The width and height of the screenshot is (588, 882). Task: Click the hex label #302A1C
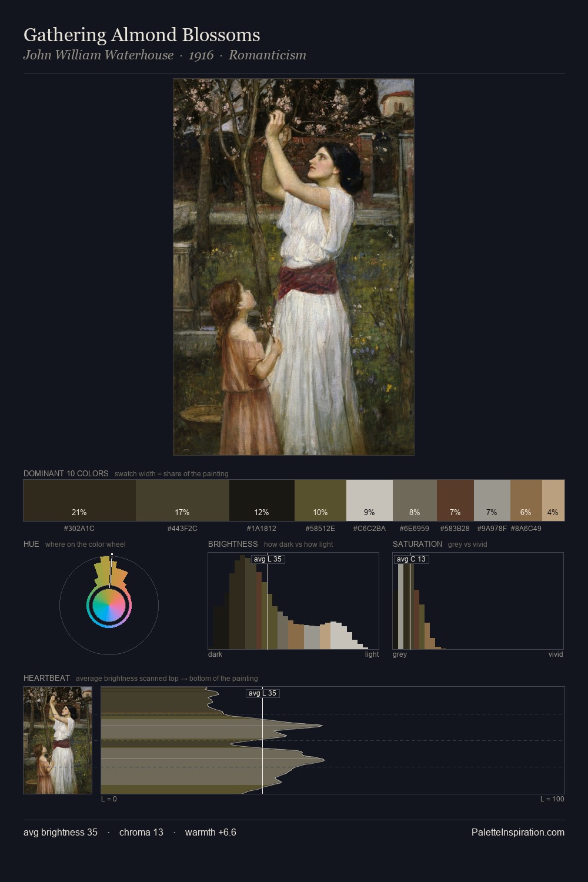pos(79,529)
